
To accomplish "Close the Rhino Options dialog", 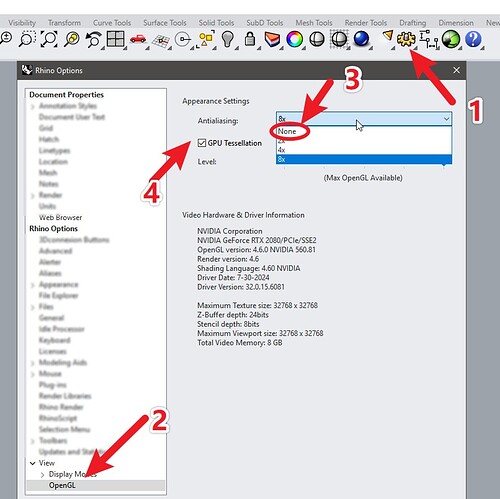I will pyautogui.click(x=456, y=70).
